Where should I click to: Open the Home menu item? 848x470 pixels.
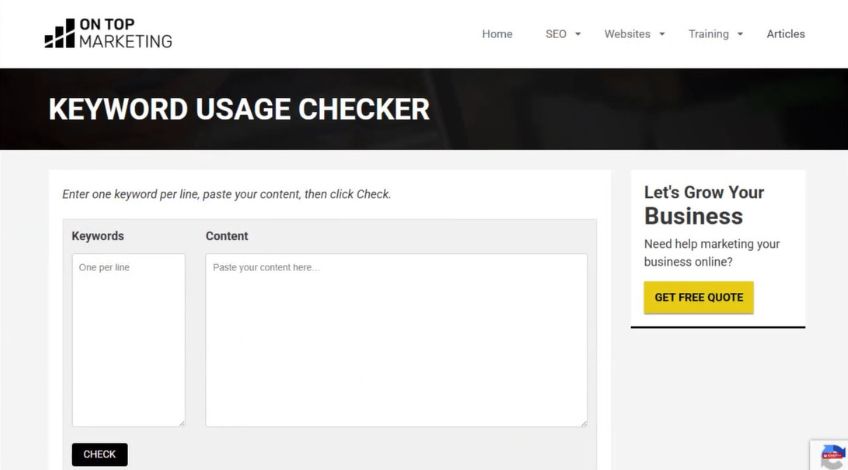497,34
